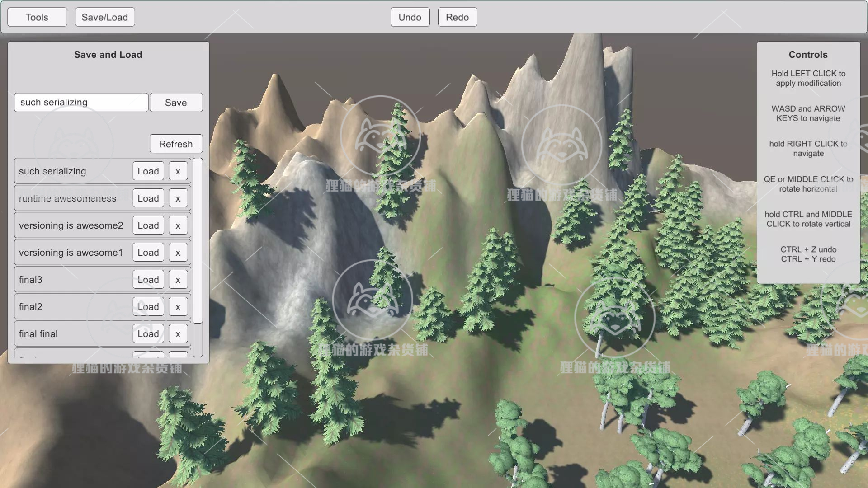
Task: Select the 'versioning is awesome1' entry text
Action: pyautogui.click(x=71, y=253)
